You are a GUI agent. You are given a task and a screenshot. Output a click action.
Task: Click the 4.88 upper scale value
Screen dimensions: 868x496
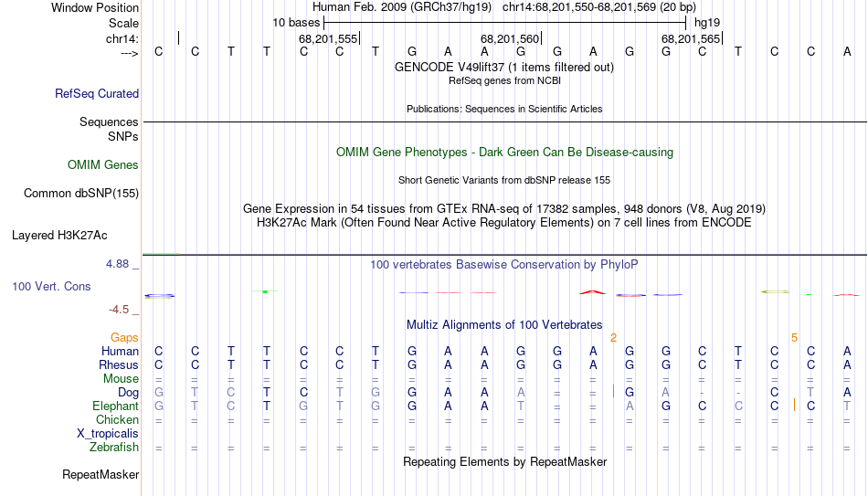click(117, 264)
